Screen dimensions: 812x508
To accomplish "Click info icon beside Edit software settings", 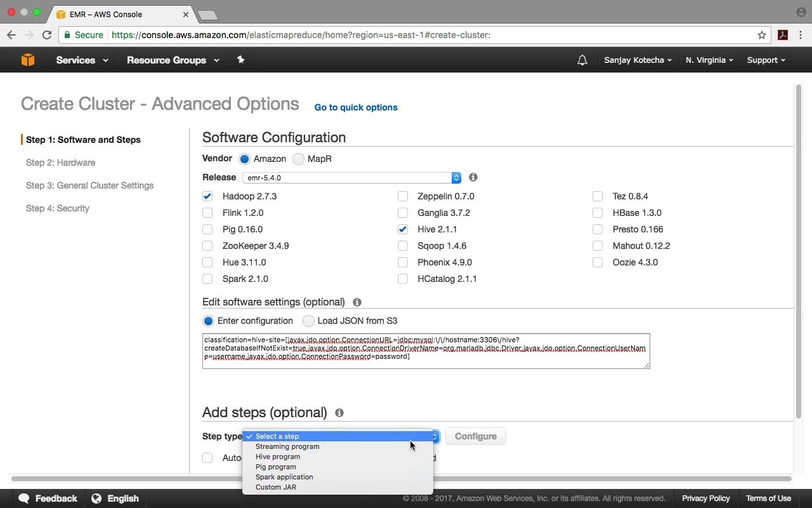I will 357,302.
